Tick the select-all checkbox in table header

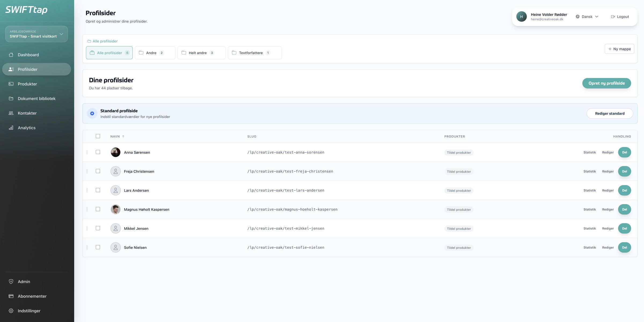point(98,136)
